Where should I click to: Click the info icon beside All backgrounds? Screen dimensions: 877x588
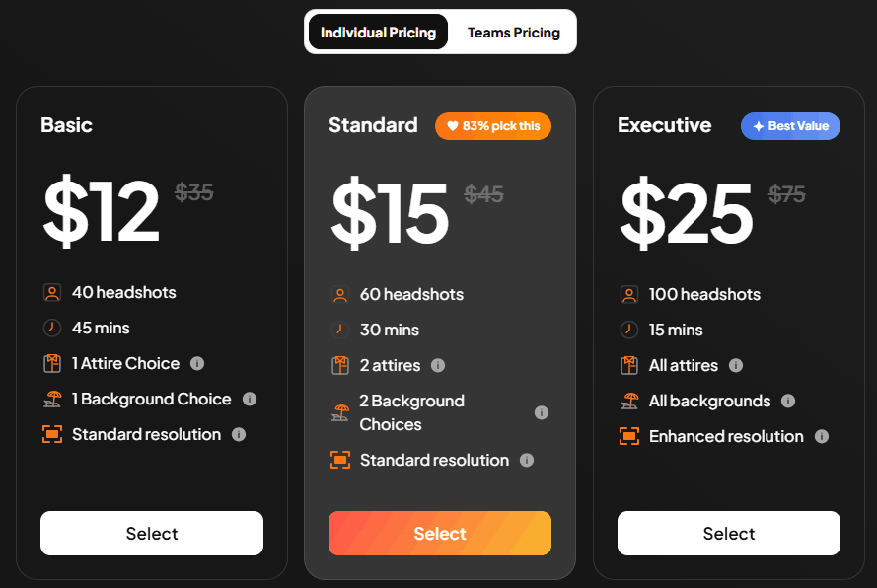[788, 401]
